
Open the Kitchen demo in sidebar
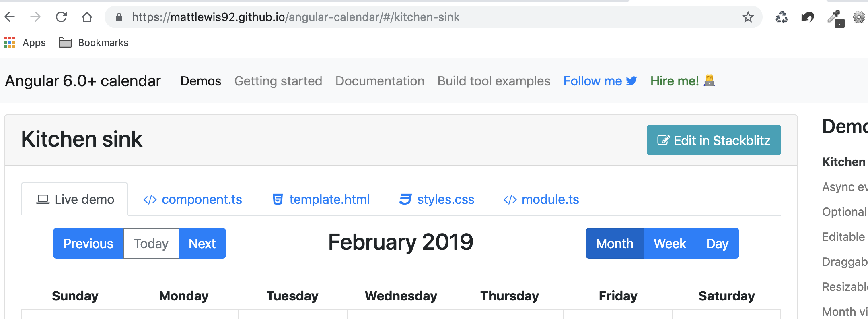[x=845, y=162]
